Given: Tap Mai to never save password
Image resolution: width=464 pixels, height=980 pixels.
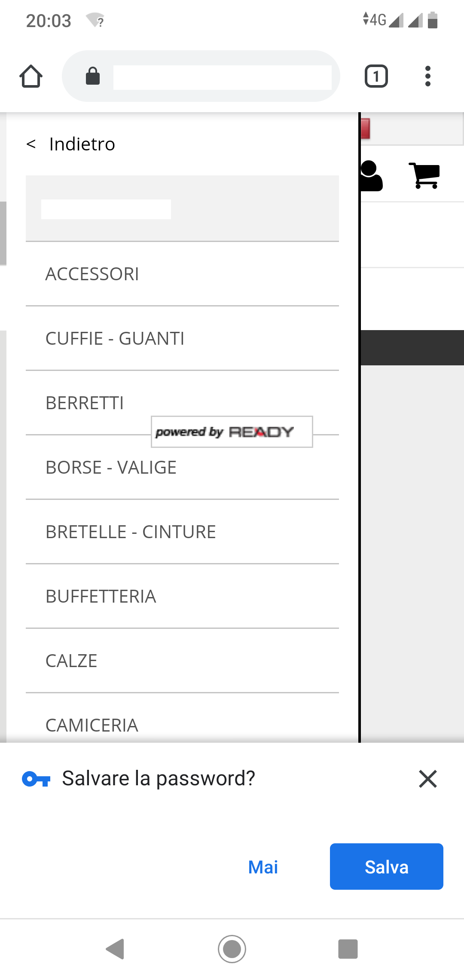Looking at the screenshot, I should [263, 867].
